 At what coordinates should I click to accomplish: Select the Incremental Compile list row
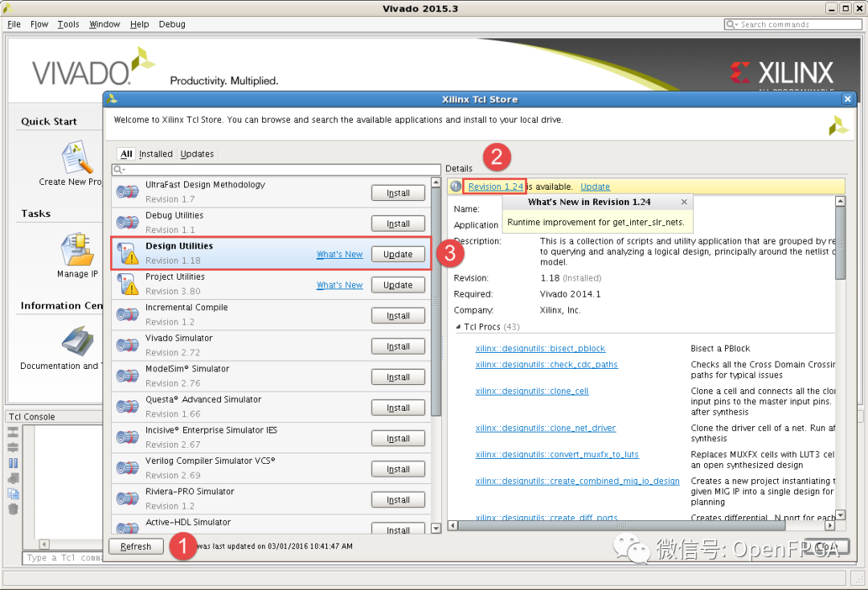click(x=272, y=315)
